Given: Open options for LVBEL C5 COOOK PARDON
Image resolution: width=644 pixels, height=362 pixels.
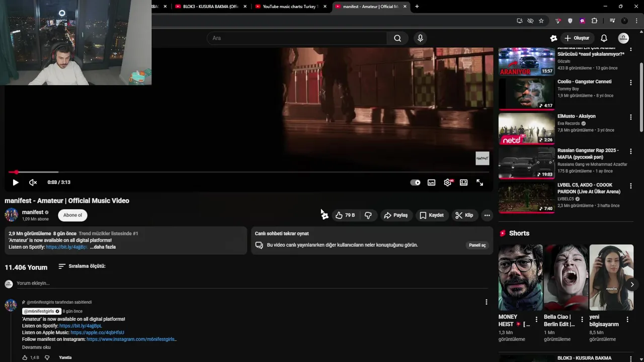Looking at the screenshot, I should click(x=630, y=186).
